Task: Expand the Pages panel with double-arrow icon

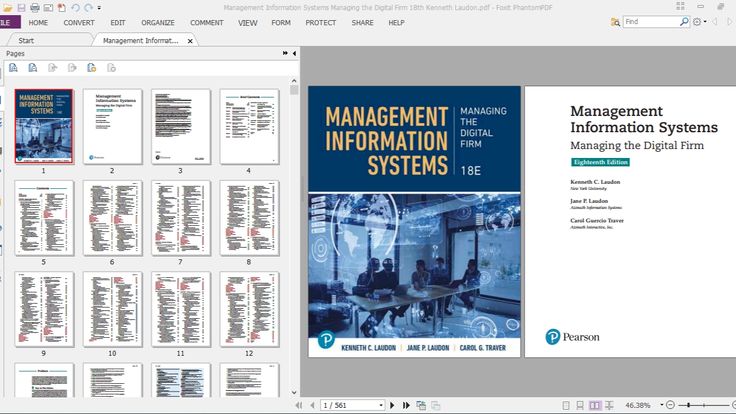Action: pyautogui.click(x=285, y=54)
